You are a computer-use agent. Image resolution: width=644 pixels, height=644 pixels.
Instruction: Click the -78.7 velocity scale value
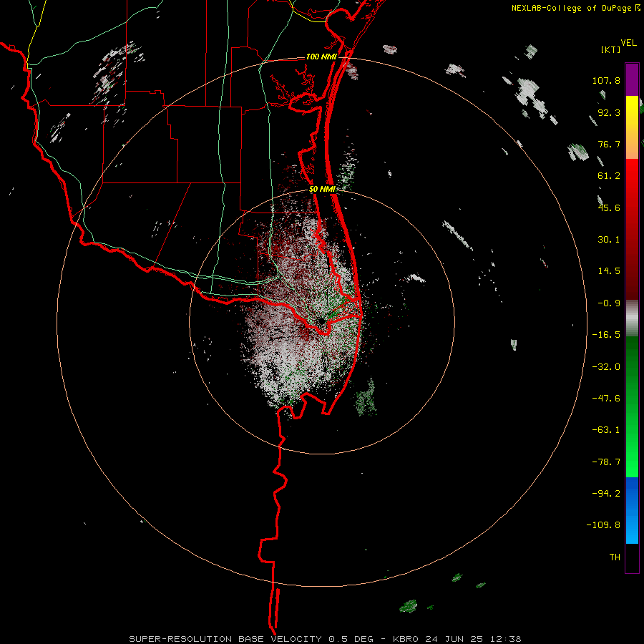(x=606, y=462)
